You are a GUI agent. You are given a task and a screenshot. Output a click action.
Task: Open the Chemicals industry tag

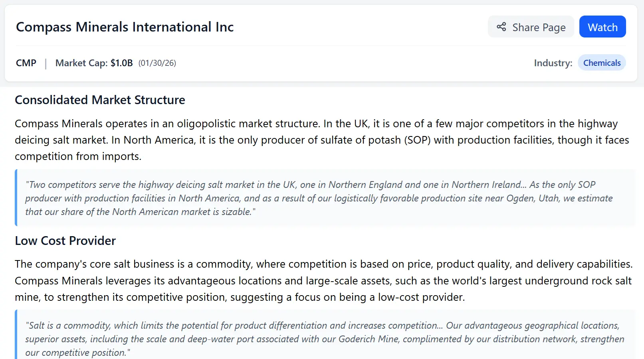click(x=602, y=63)
